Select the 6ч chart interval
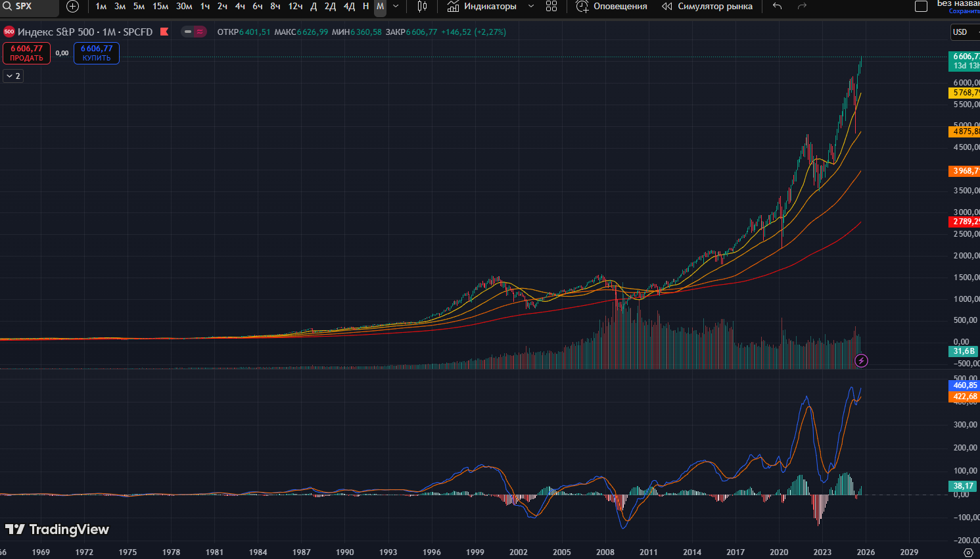980x559 pixels. (258, 7)
